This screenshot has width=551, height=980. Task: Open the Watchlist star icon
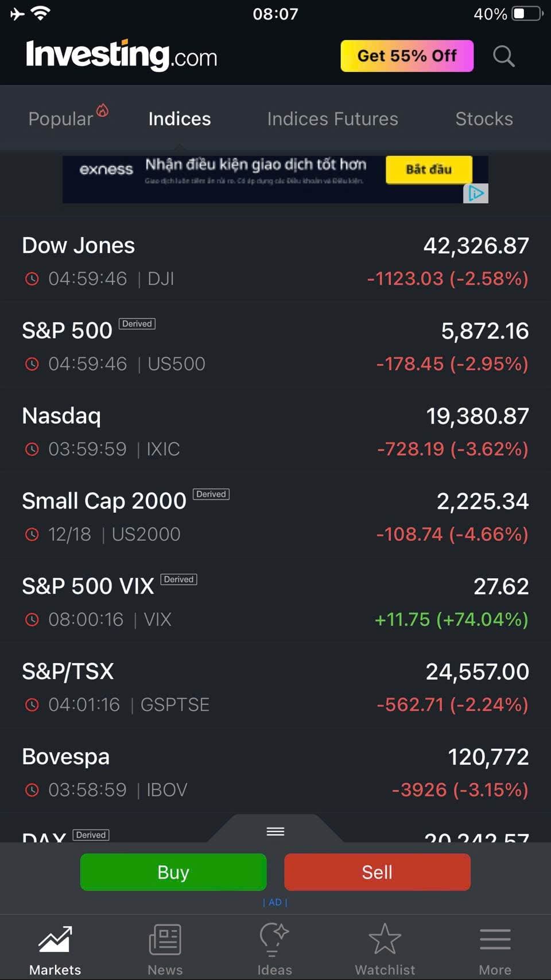click(x=385, y=939)
